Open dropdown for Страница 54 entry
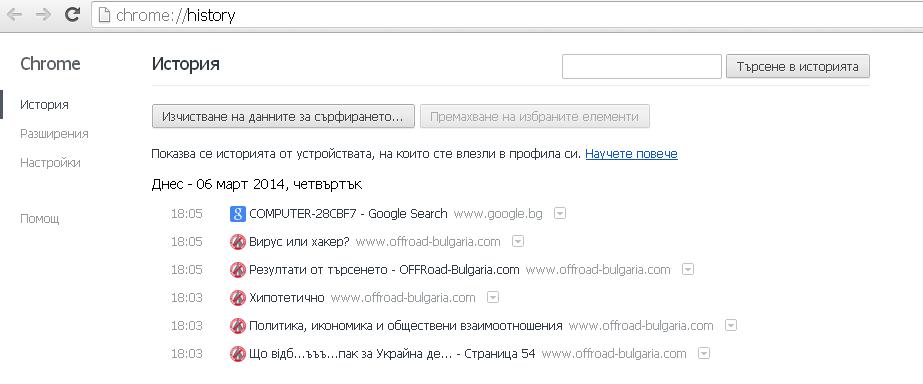 coord(704,354)
